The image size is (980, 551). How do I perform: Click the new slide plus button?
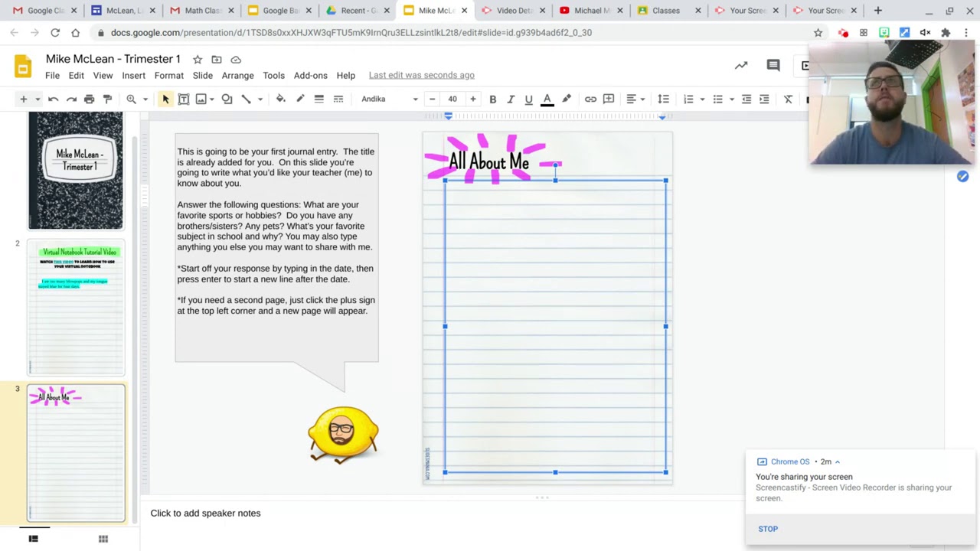[23, 99]
